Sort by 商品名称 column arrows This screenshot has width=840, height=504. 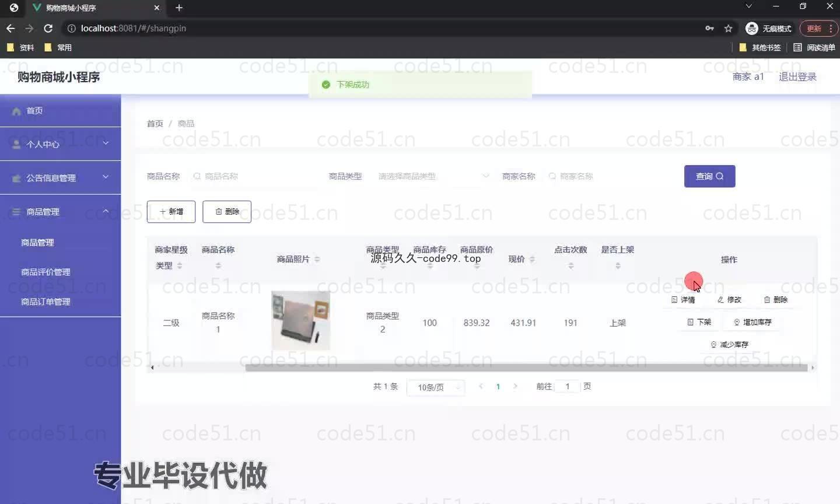tap(218, 265)
